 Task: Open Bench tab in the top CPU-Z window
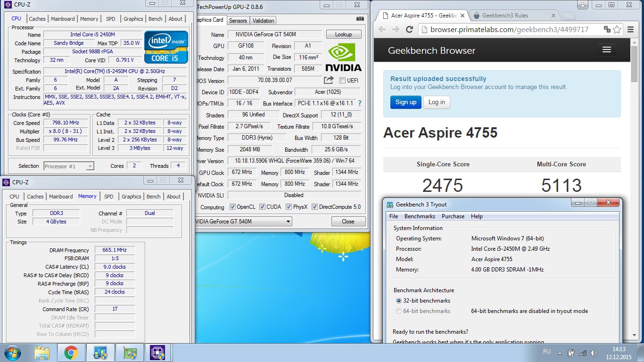pos(156,19)
